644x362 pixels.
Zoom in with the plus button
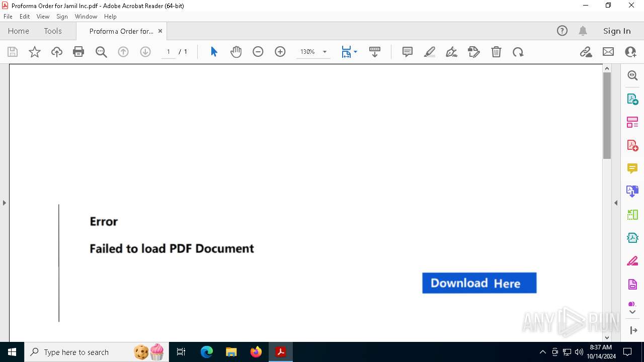pyautogui.click(x=280, y=52)
